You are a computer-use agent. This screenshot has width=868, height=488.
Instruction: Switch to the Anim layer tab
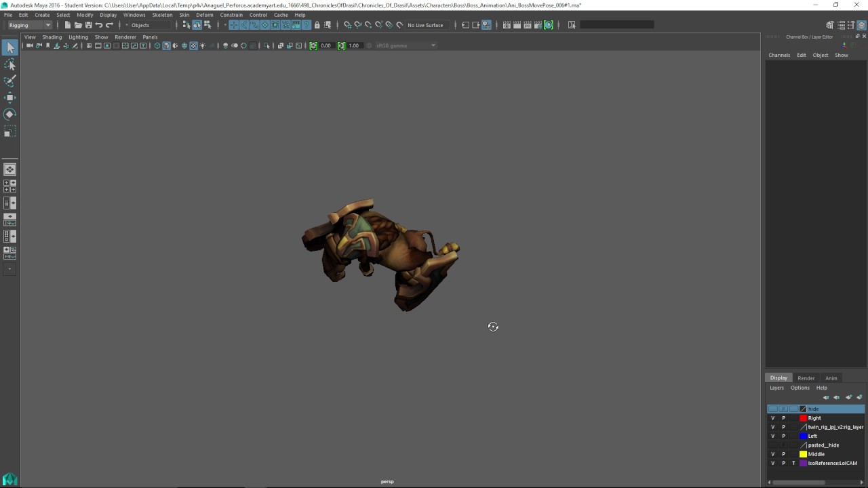tap(831, 378)
